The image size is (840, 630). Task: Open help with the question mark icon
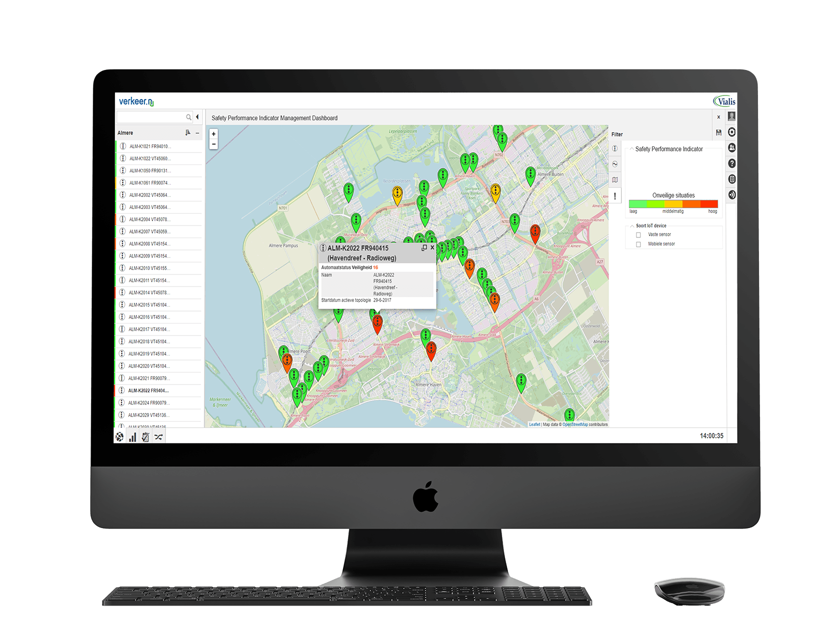pos(732,163)
